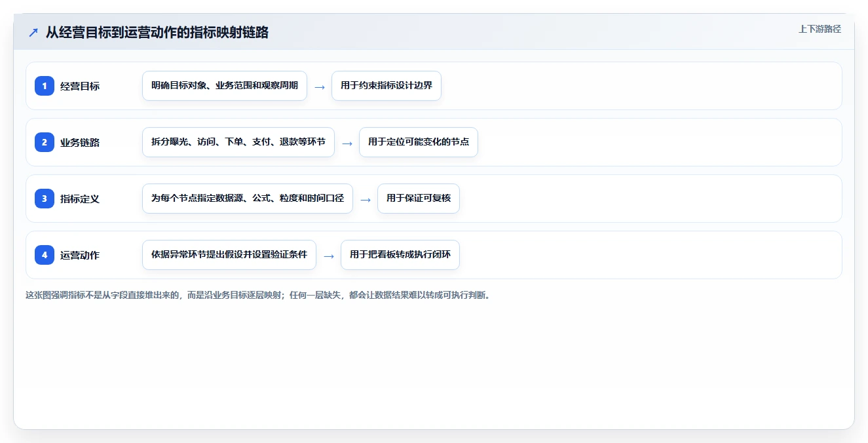Viewport: 868px width, 443px height.
Task: Click the 经营目标 row label
Action: click(80, 86)
